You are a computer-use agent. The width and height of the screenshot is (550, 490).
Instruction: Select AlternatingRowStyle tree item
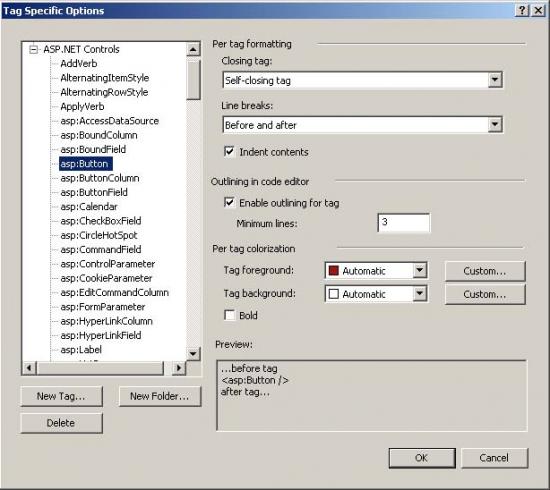tap(104, 92)
